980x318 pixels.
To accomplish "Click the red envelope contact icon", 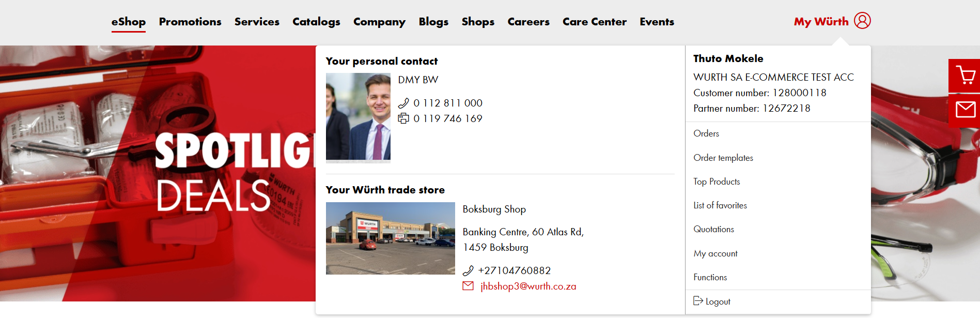I will coord(965,110).
